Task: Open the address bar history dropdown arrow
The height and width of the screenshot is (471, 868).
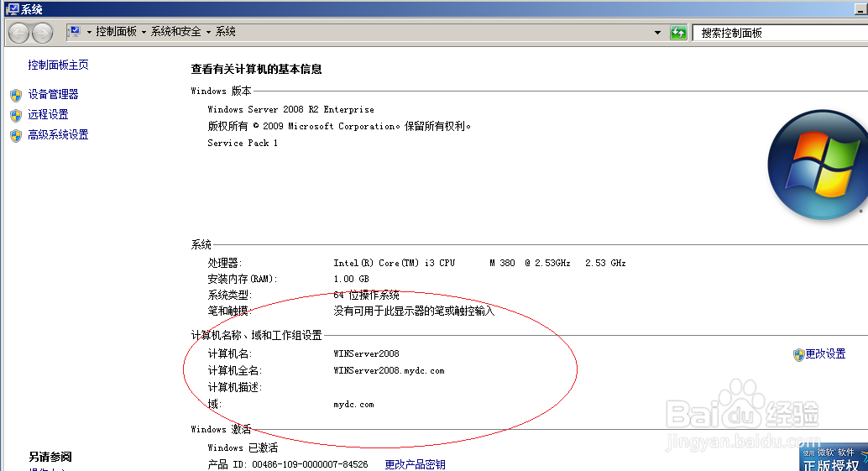Action: click(657, 33)
